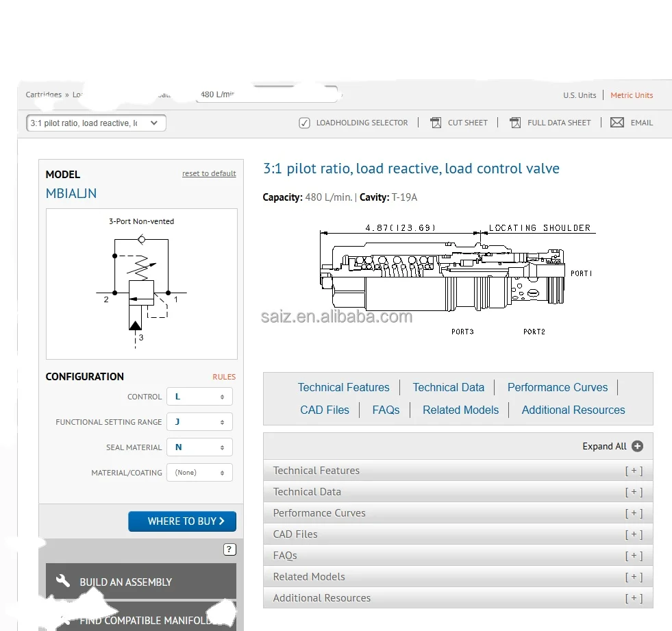
Task: Open the CONTROL dropdown showing L
Action: coord(200,397)
